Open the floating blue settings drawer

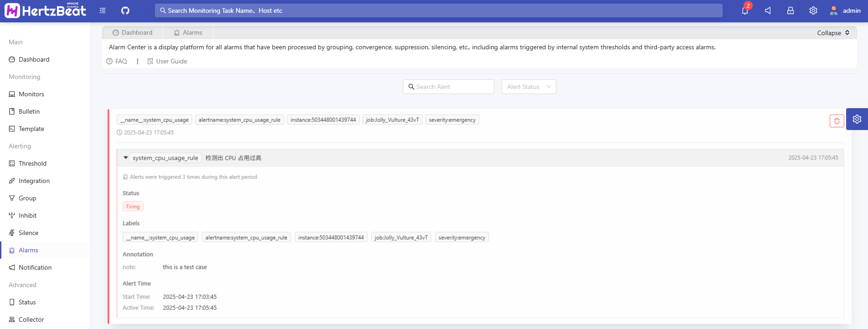tap(857, 119)
